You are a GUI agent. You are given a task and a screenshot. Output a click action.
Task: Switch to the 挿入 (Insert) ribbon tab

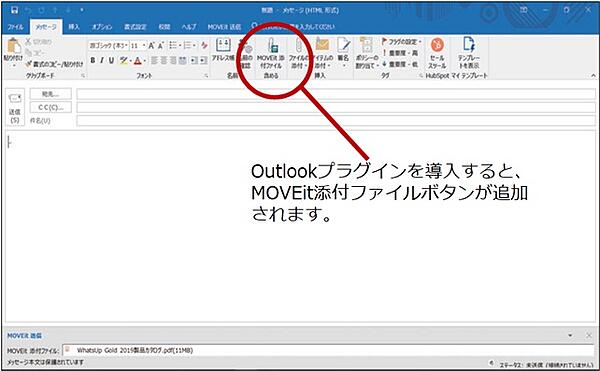tap(74, 27)
